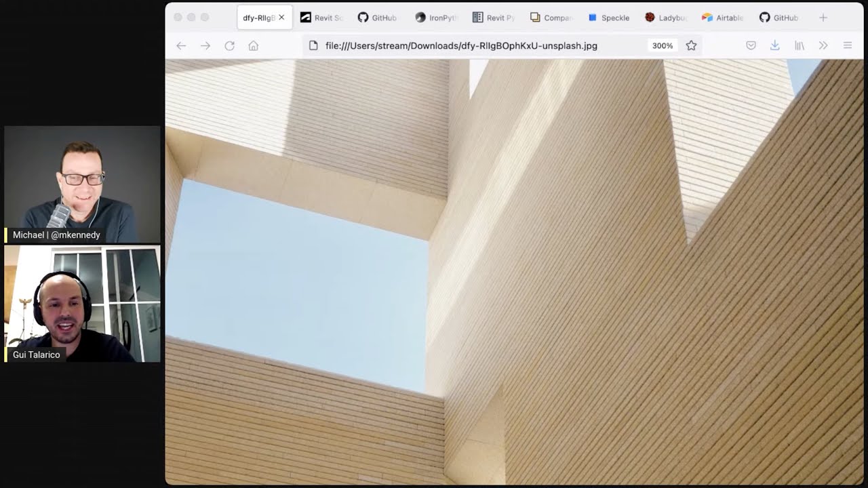Open the Firefox hamburger application menu

pyautogui.click(x=847, y=45)
